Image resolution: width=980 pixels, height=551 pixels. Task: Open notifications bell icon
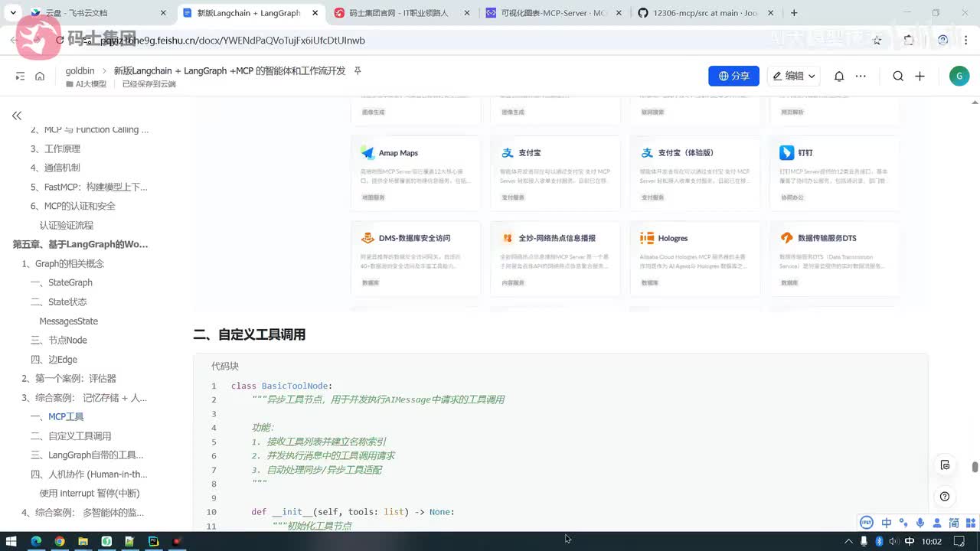tap(839, 76)
